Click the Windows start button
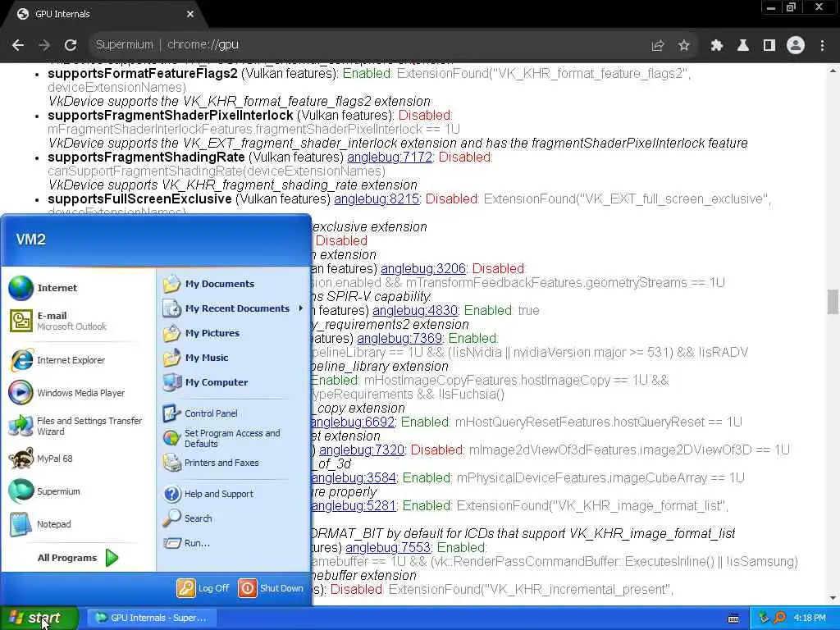This screenshot has width=840, height=630. [x=39, y=618]
